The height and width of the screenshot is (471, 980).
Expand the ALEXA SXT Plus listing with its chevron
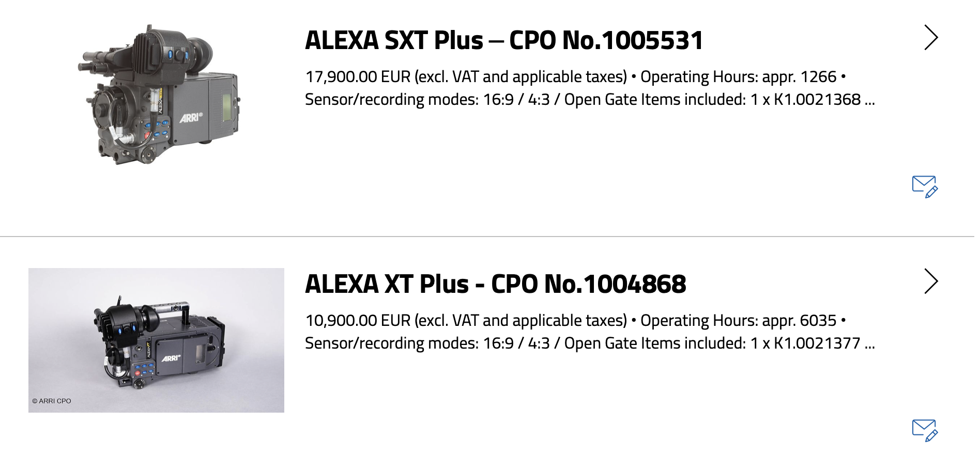point(930,38)
